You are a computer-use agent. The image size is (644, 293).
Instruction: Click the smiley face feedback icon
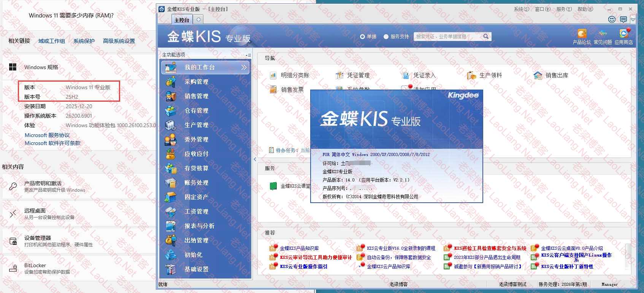(x=612, y=19)
